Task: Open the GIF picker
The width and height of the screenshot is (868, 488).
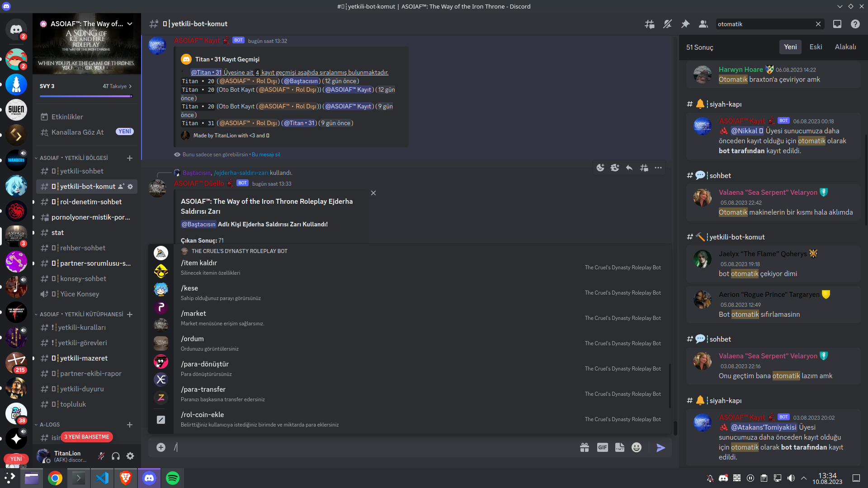Action: 602,447
